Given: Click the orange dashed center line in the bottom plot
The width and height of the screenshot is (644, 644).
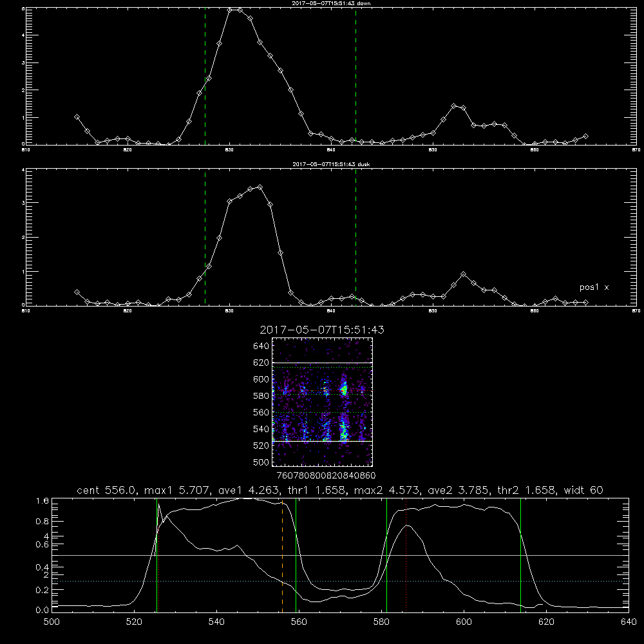Looking at the screenshot, I should 282,556.
